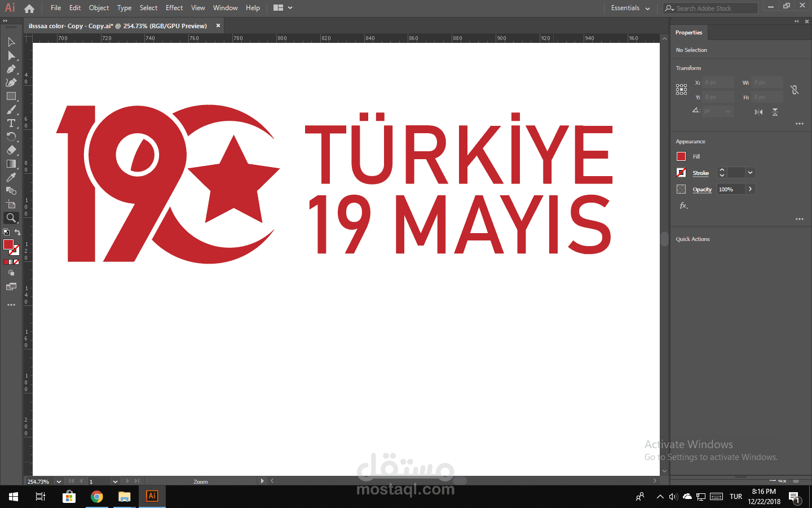812x508 pixels.
Task: Open rotation angle dropdown
Action: pyautogui.click(x=728, y=112)
